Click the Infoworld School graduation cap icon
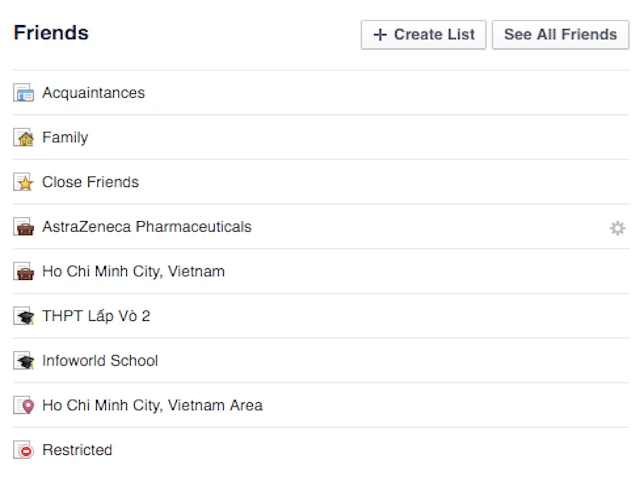The width and height of the screenshot is (640, 480). tap(24, 361)
